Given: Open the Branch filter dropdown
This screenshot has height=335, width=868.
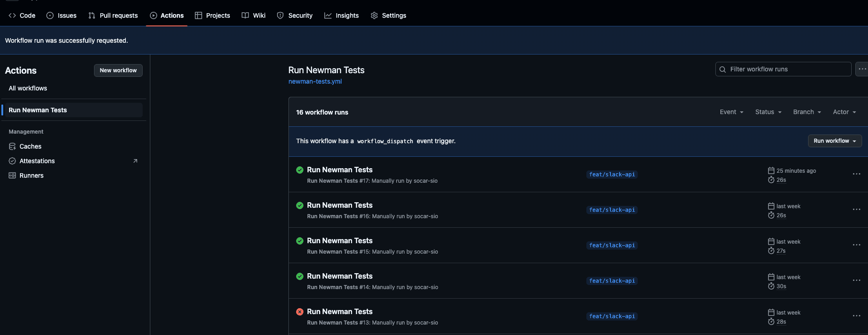Looking at the screenshot, I should (807, 112).
